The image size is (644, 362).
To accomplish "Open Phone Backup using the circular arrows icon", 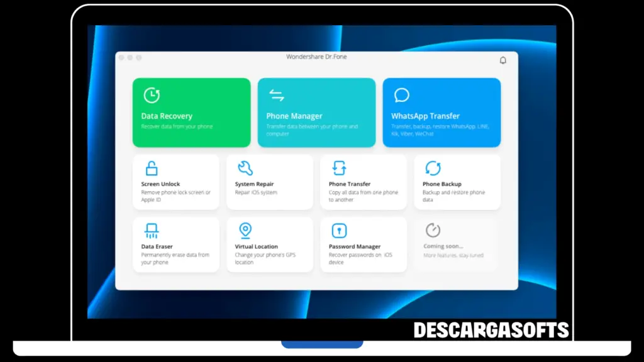I will [433, 168].
